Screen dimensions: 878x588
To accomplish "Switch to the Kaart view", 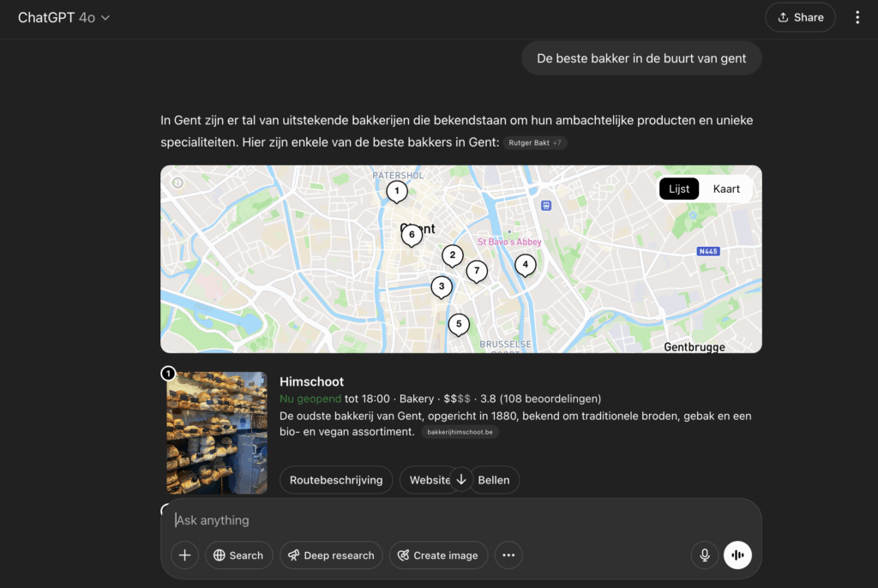I will [726, 189].
